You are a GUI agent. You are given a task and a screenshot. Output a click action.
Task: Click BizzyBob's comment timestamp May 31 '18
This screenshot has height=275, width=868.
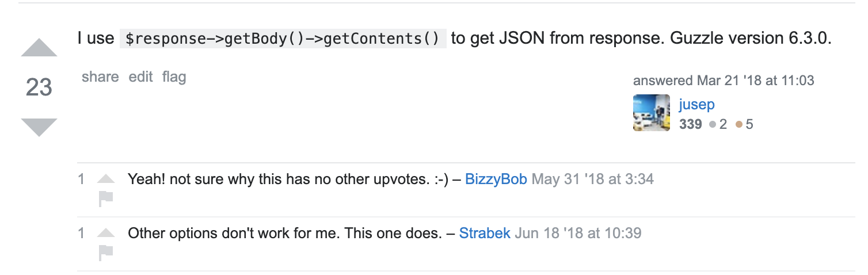tap(592, 179)
